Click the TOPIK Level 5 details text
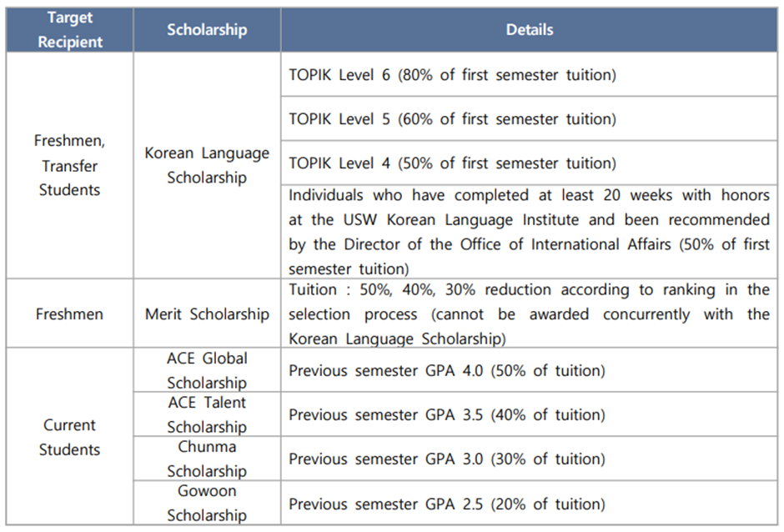This screenshot has width=784, height=532. coord(452,119)
